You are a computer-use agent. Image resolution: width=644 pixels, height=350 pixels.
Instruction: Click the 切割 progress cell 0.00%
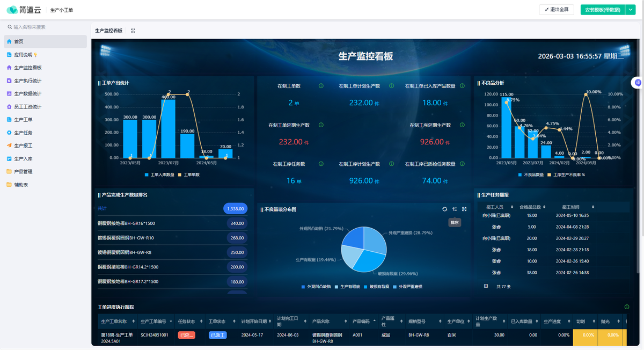tap(585, 337)
